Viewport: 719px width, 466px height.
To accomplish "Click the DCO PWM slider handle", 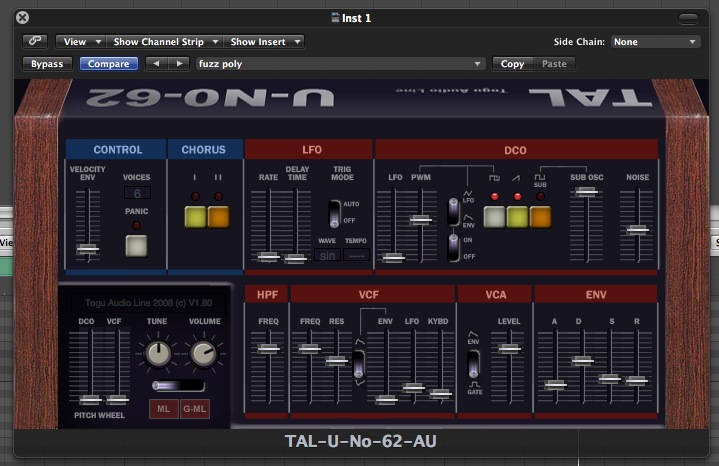I will point(420,220).
